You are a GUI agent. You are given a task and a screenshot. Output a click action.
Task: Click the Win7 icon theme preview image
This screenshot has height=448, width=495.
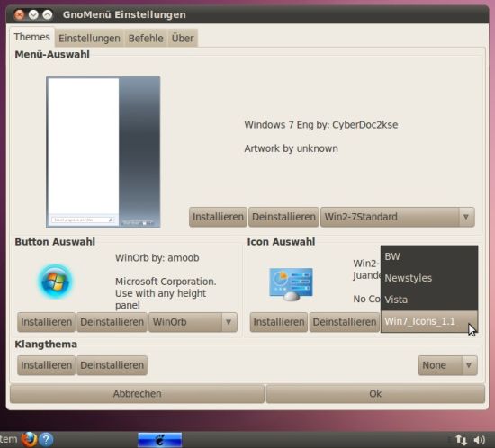[x=291, y=284]
